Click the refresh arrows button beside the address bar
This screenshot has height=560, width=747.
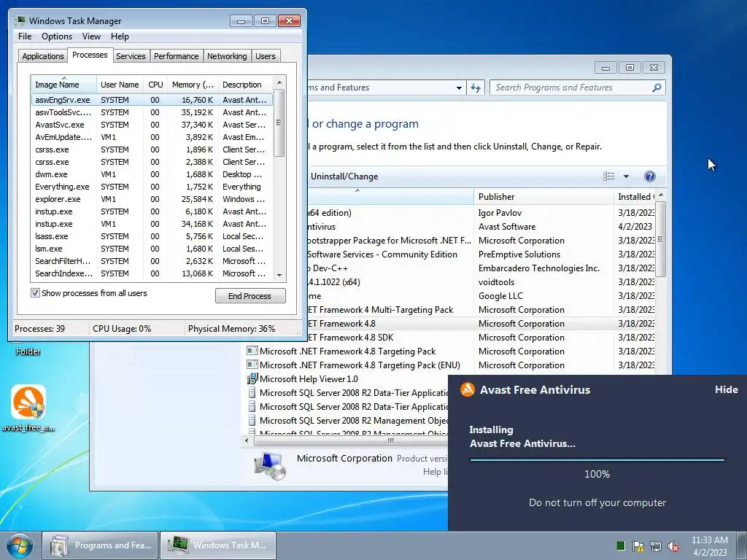coord(476,87)
